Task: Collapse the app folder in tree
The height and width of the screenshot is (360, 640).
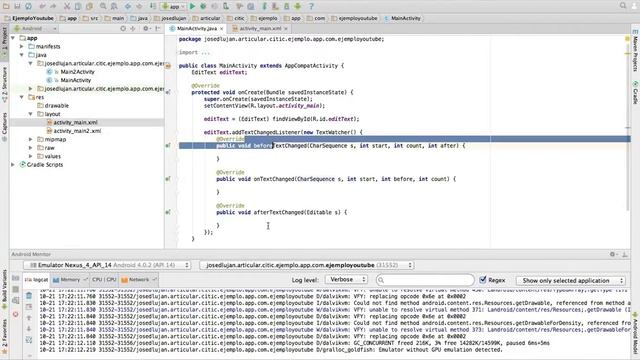Action: (x=13, y=38)
